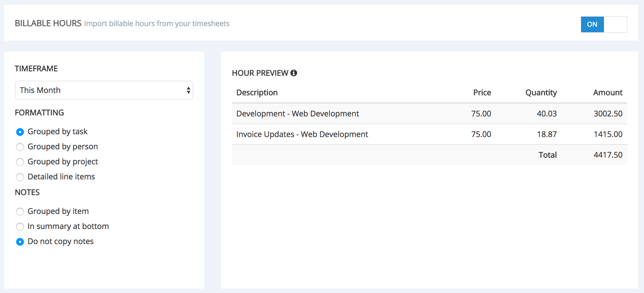Select Grouped by project formatting

20,162
